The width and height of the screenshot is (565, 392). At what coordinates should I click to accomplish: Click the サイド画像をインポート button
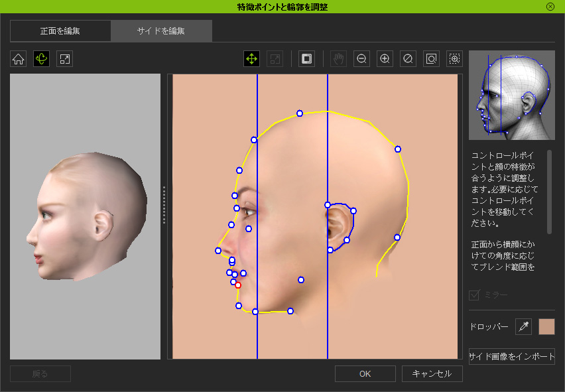[x=512, y=356]
